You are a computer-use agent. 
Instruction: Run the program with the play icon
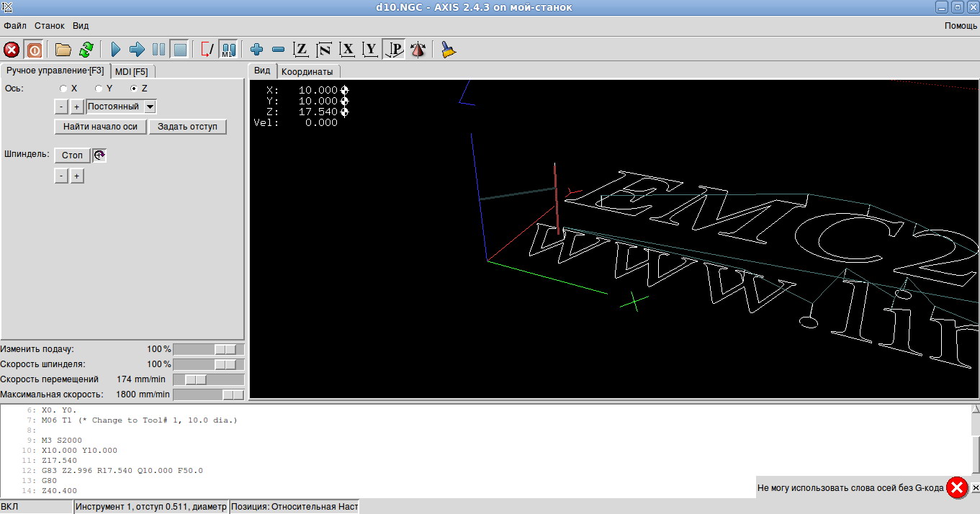(115, 50)
